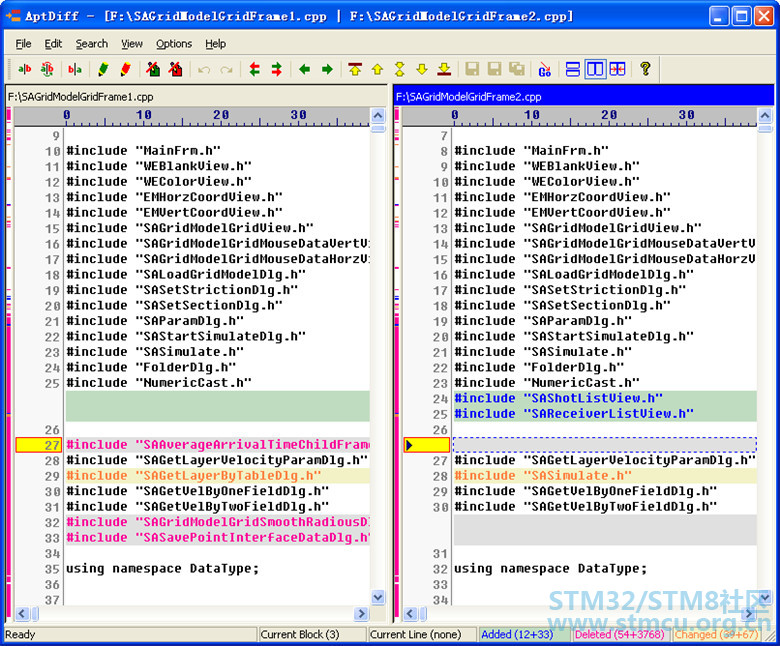Click left pane line 10 MainFrm.h include
The height and width of the screenshot is (646, 780).
pos(144,151)
